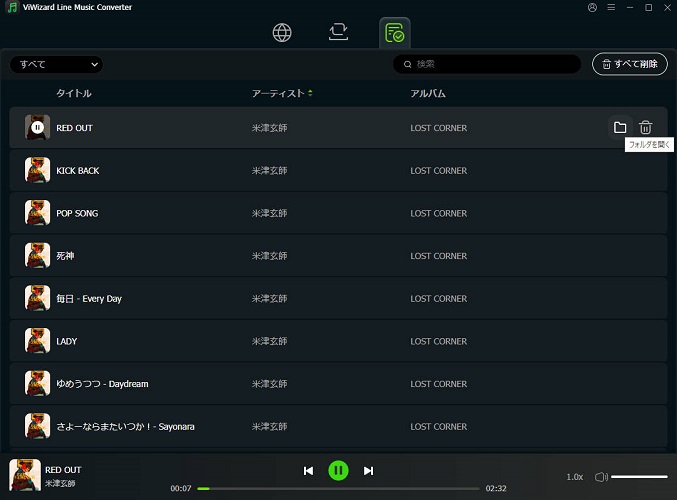Skip to previous track
Image resolution: width=677 pixels, height=500 pixels.
(308, 471)
